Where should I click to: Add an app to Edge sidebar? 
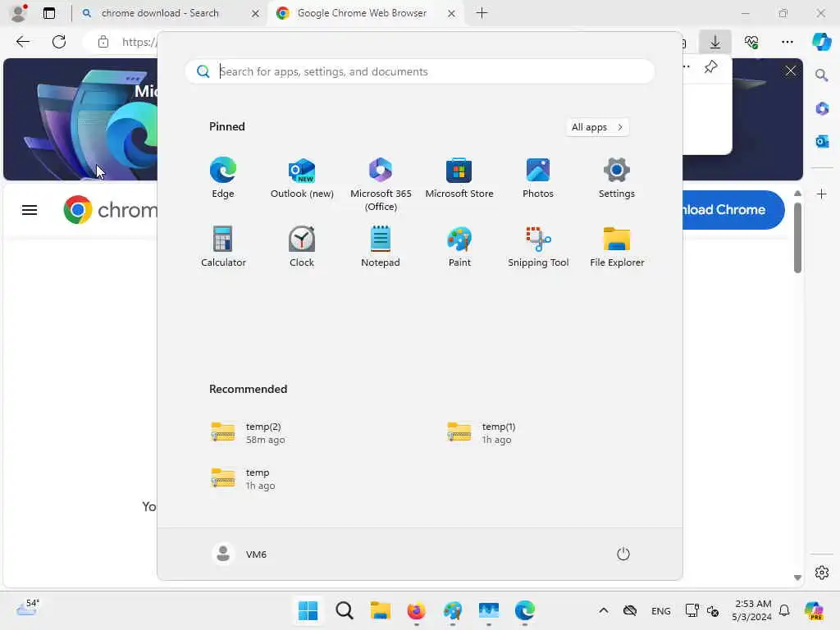(822, 194)
